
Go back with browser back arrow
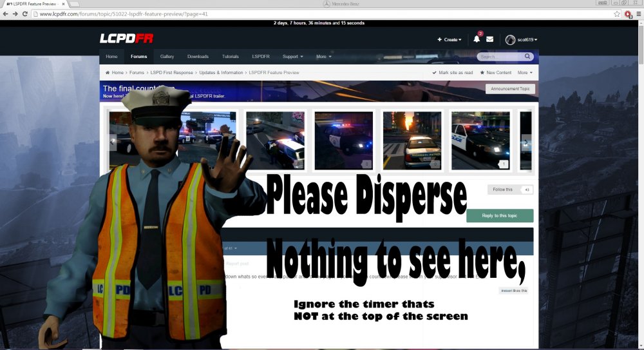tap(5, 14)
